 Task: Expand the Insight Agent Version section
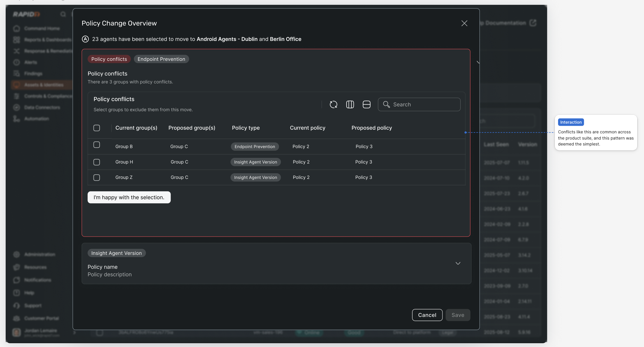click(x=458, y=263)
